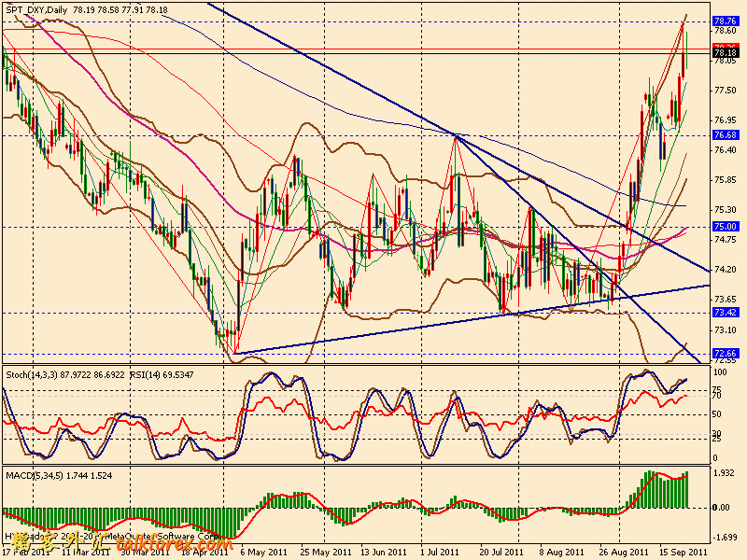Click the 73.65 price axis value
The height and width of the screenshot is (560, 747).
[x=726, y=300]
